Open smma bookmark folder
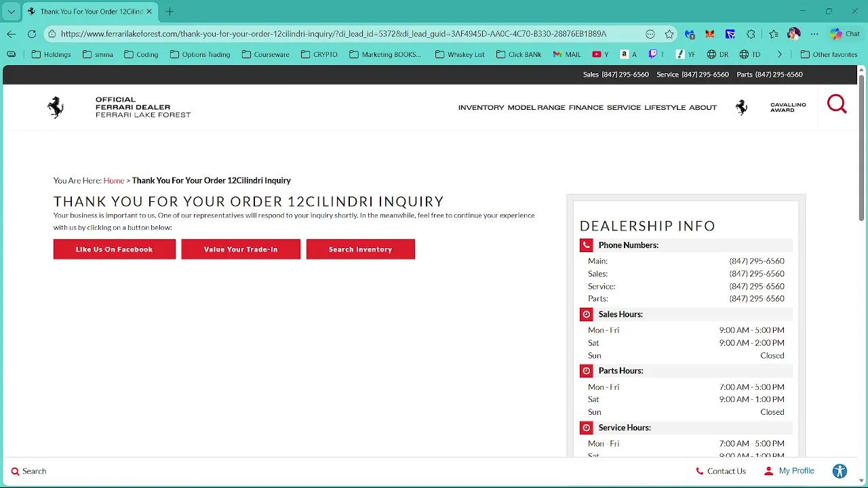The image size is (868, 488). click(x=98, y=54)
